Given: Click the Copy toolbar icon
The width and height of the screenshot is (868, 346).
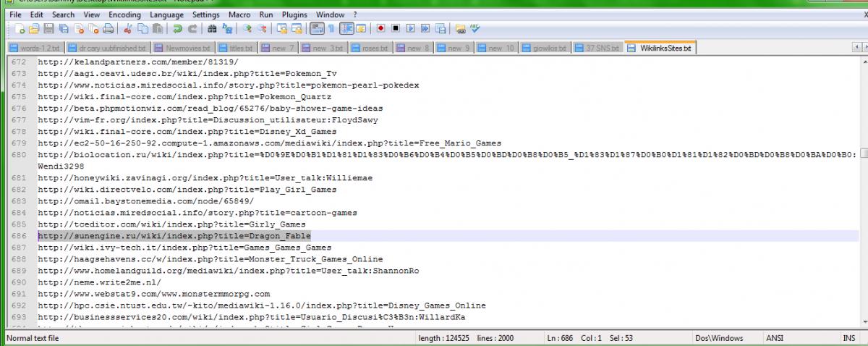Looking at the screenshot, I should [142, 29].
